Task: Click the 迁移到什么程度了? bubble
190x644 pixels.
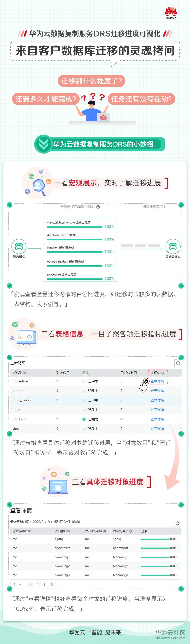Action: coord(91,81)
